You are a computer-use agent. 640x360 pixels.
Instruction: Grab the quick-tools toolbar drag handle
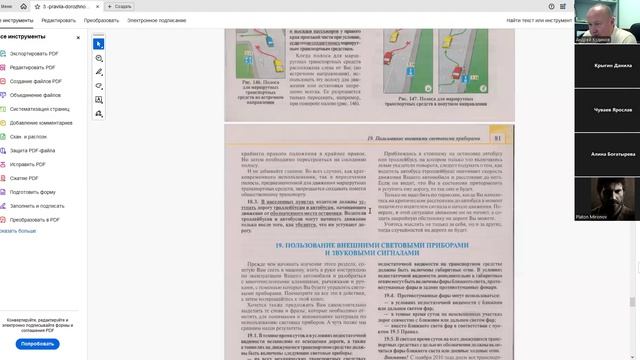point(98,35)
